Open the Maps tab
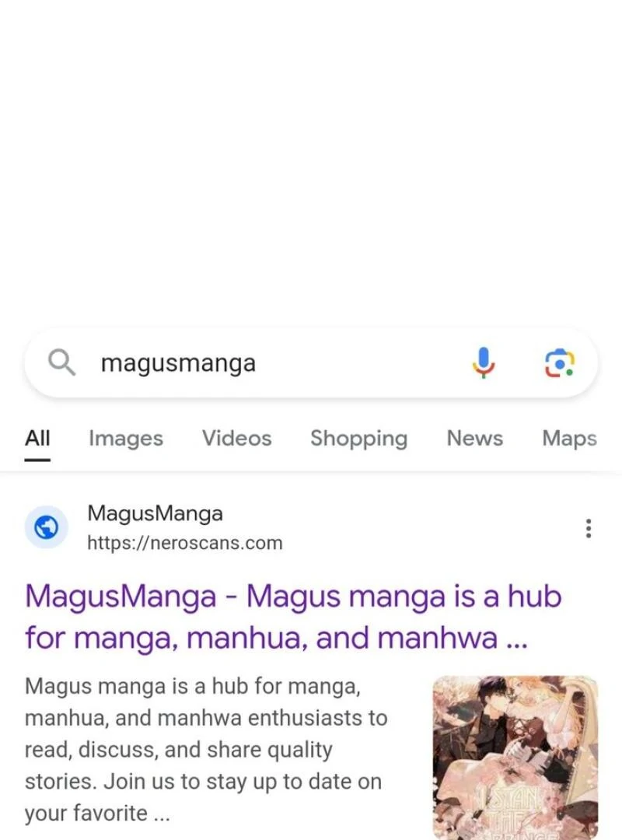This screenshot has width=622, height=840. tap(569, 438)
